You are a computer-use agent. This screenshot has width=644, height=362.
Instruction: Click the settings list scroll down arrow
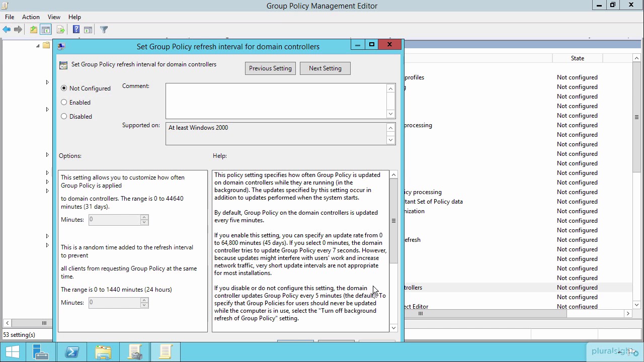[x=636, y=304]
